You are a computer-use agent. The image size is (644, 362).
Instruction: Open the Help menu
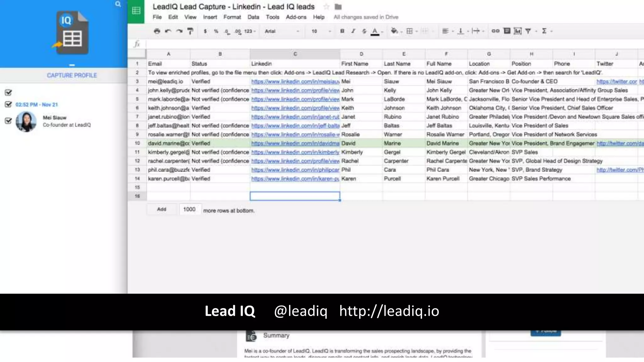click(319, 17)
